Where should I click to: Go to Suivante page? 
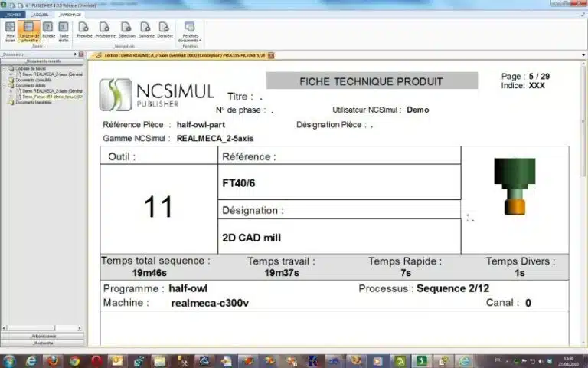coord(145,29)
